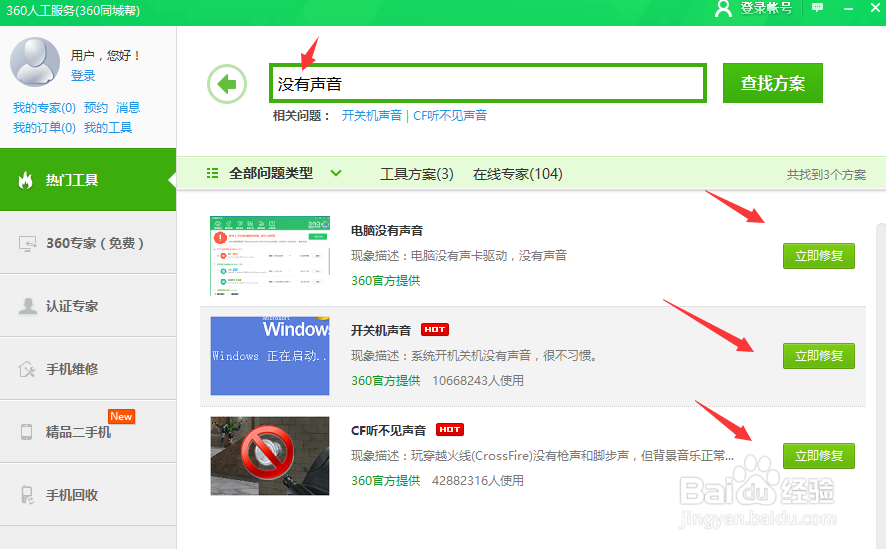Click 立即修复 for CF听不见声音
The image size is (886, 549).
(818, 456)
